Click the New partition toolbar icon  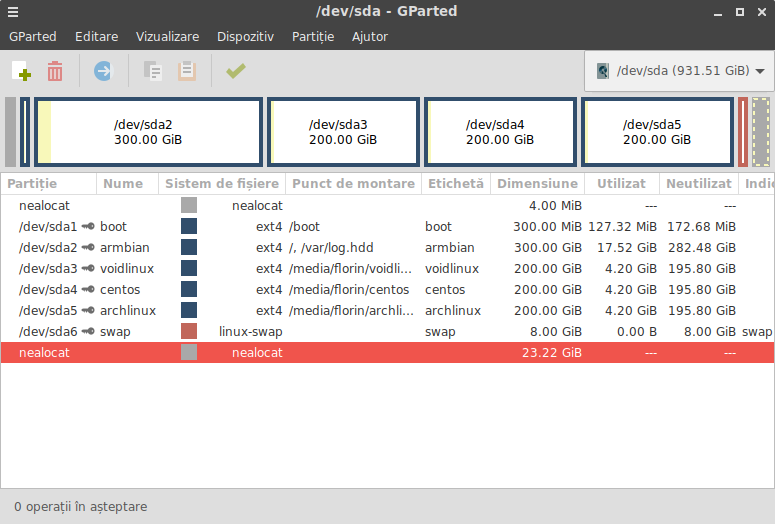[x=21, y=71]
